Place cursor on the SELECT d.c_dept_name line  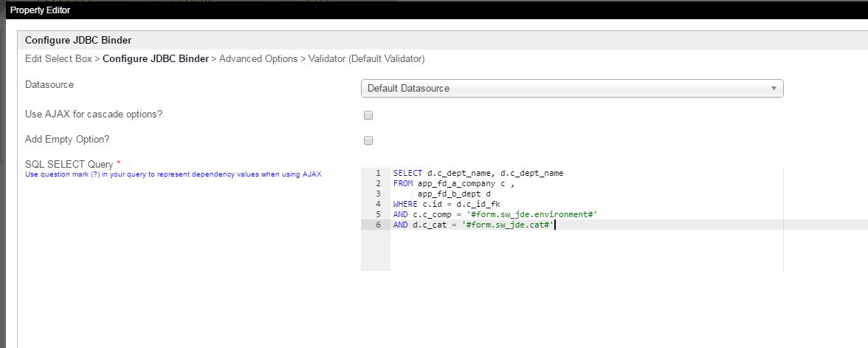478,173
